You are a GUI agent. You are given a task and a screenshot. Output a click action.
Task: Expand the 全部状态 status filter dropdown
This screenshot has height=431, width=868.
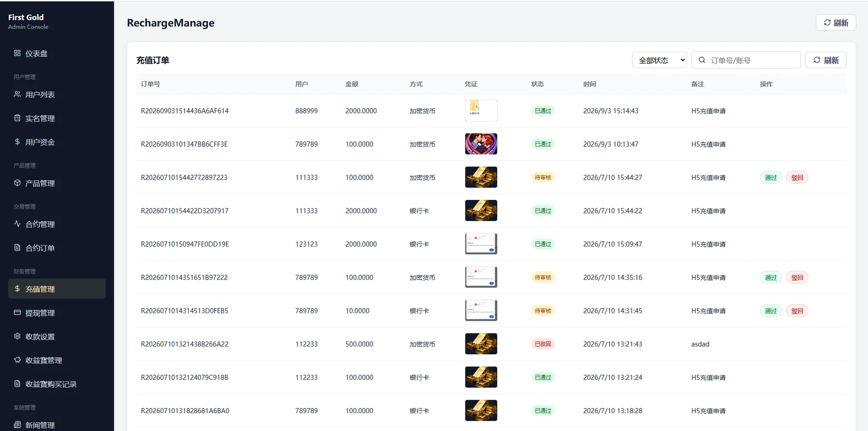[659, 60]
